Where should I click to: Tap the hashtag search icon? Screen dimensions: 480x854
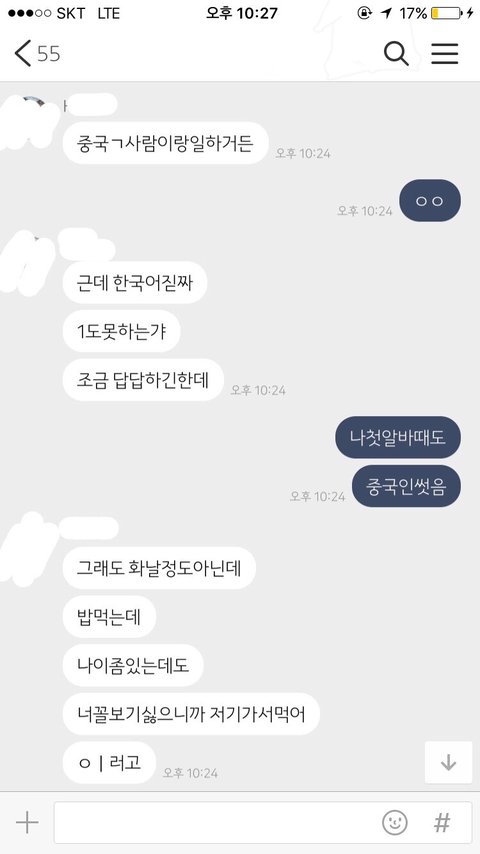click(442, 822)
